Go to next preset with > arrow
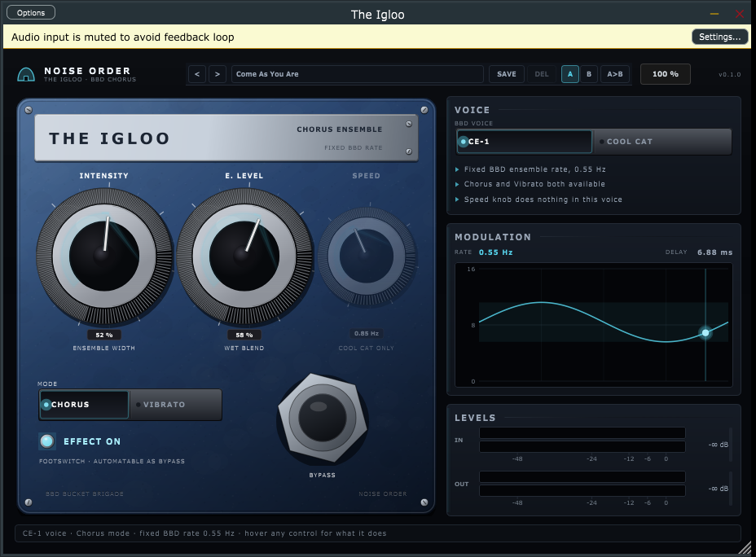Image resolution: width=756 pixels, height=557 pixels. pos(218,74)
